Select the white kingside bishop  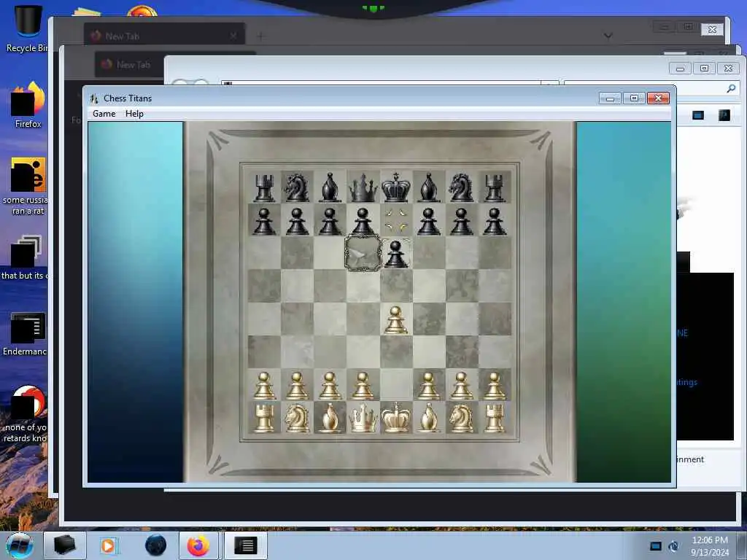[429, 418]
